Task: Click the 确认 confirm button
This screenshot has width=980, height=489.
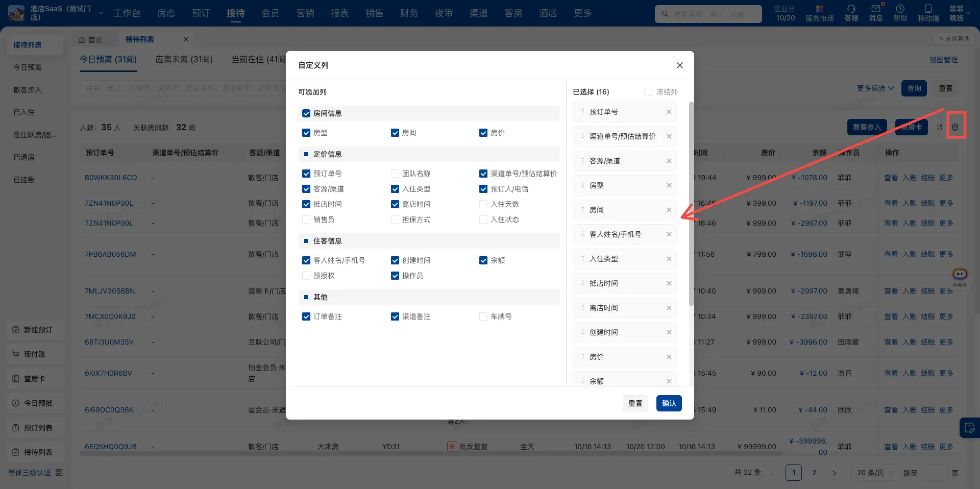Action: click(669, 403)
